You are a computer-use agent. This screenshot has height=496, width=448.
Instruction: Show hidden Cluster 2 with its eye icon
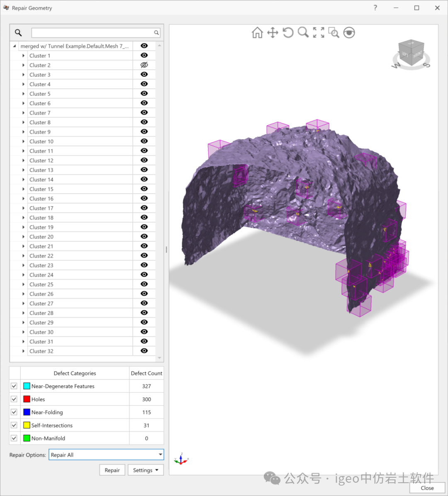[144, 65]
